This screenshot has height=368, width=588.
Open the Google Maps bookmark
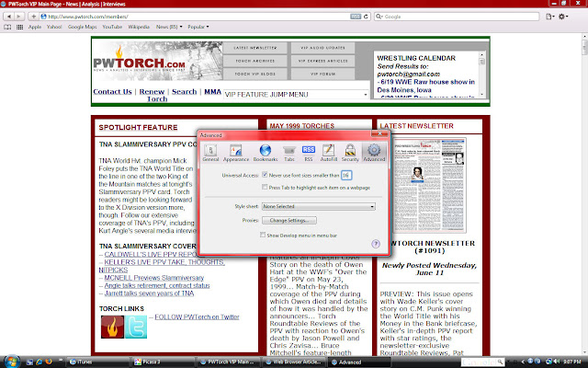pos(82,27)
